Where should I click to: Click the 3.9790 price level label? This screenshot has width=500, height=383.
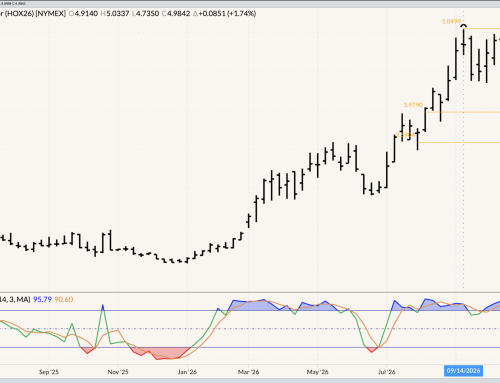pyautogui.click(x=413, y=105)
